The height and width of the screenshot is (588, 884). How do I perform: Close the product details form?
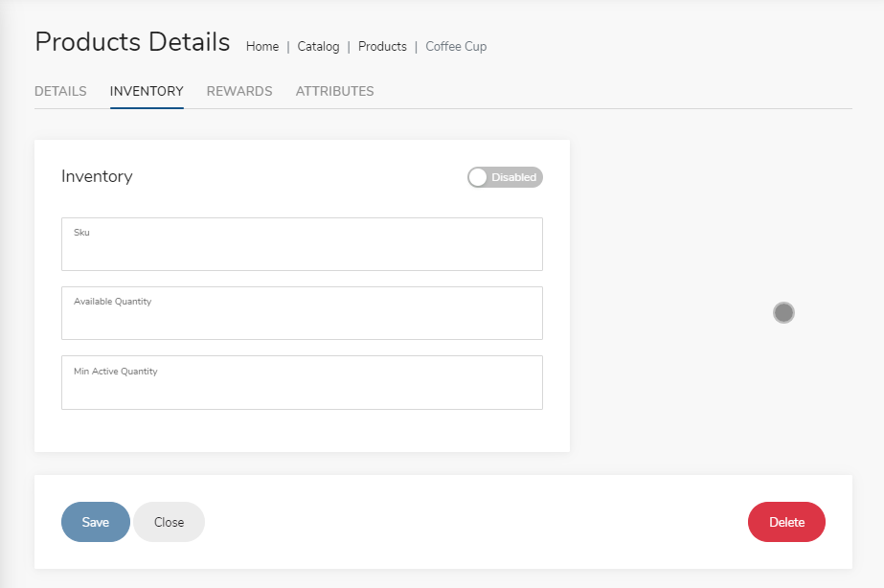tap(170, 522)
